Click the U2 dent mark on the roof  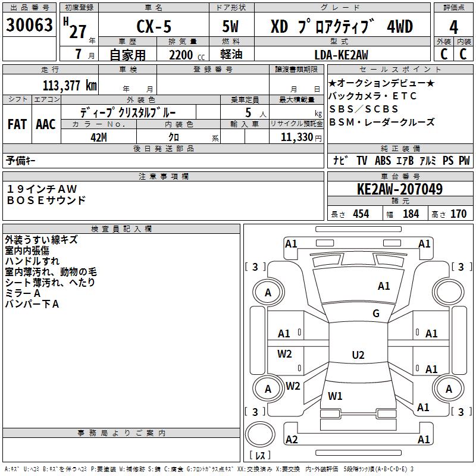(358, 355)
